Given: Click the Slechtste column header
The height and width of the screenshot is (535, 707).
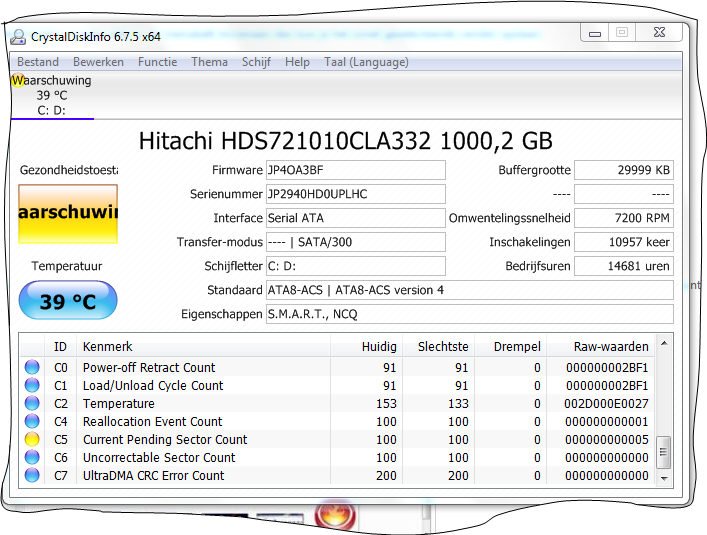Looking at the screenshot, I should [438, 346].
